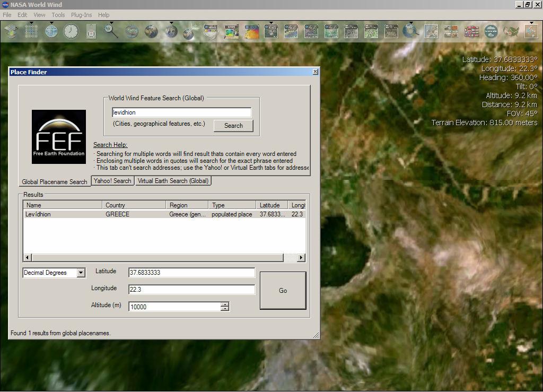Click the four-photo thumbnails toolbar icon
The image size is (543, 392).
451,32
